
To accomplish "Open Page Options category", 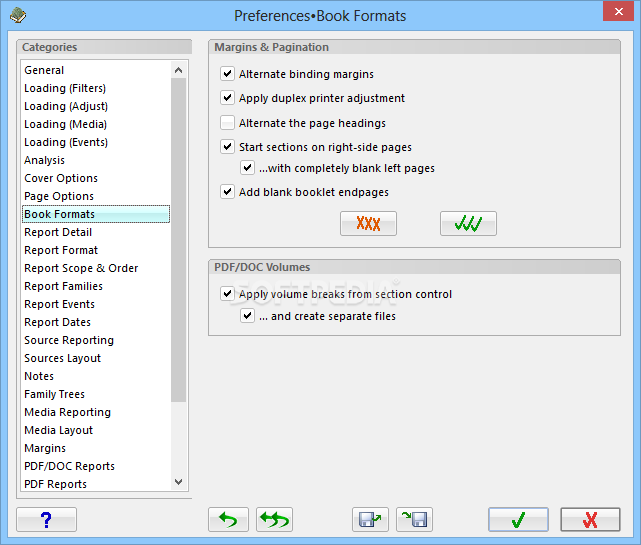I will coord(96,196).
